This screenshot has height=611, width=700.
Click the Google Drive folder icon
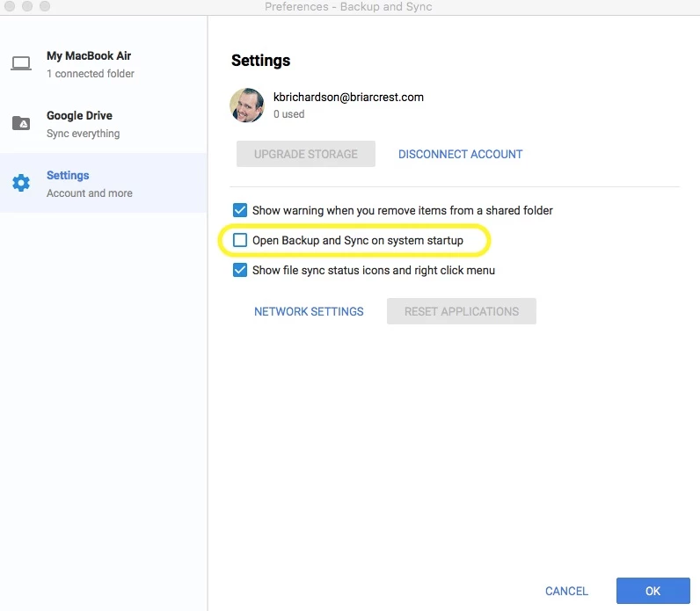click(21, 123)
